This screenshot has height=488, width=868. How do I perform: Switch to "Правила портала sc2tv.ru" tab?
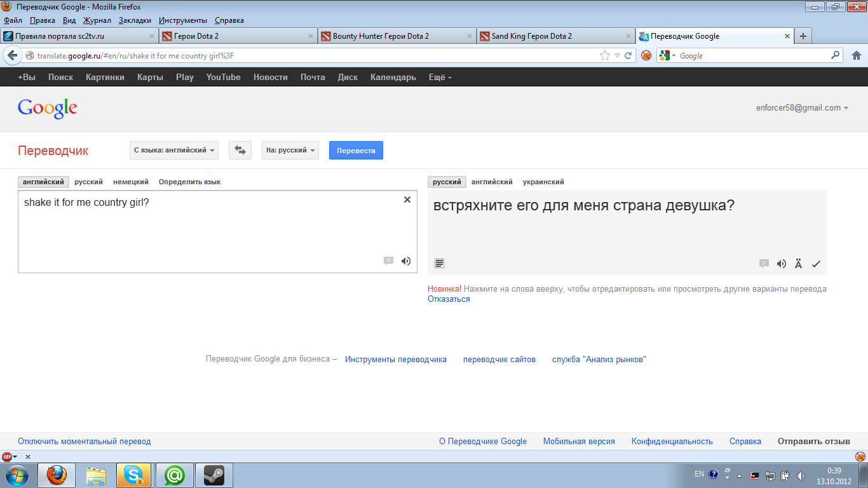[x=79, y=36]
